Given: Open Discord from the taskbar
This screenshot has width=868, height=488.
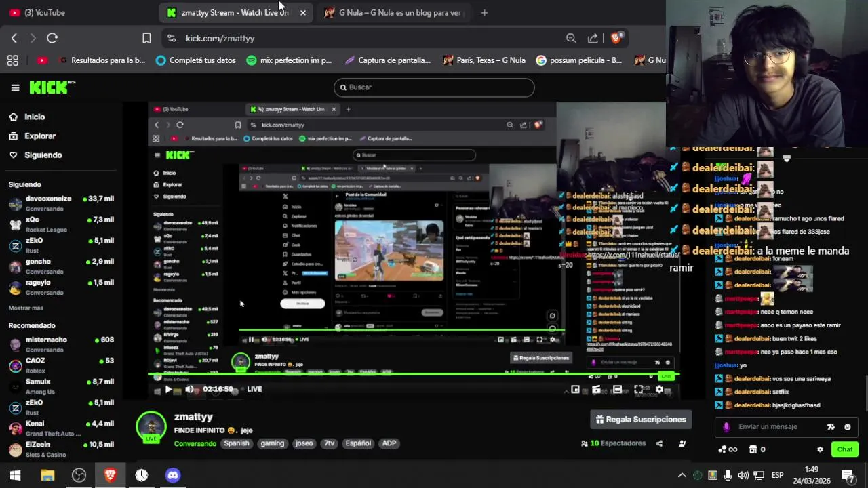Looking at the screenshot, I should (x=173, y=475).
